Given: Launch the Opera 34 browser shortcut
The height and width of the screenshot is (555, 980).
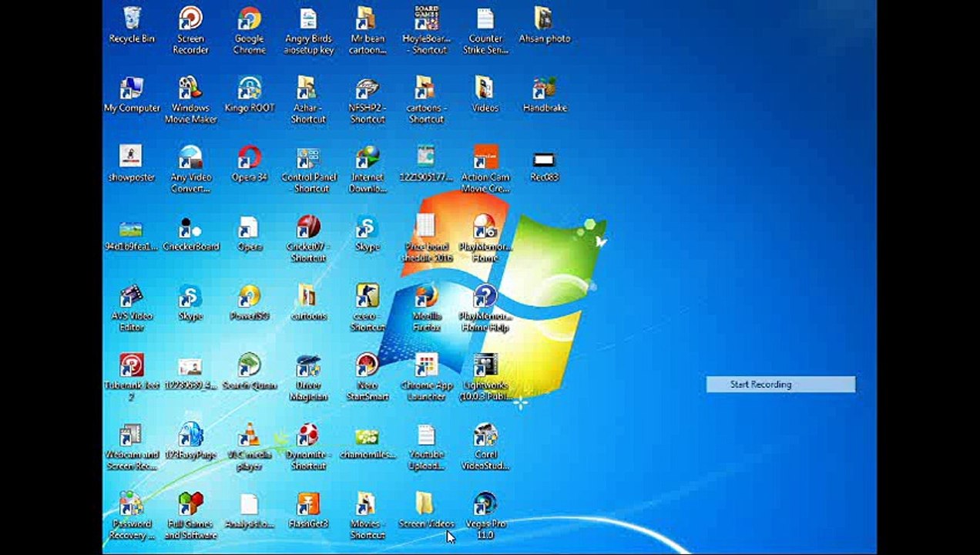Looking at the screenshot, I should pos(250,164).
